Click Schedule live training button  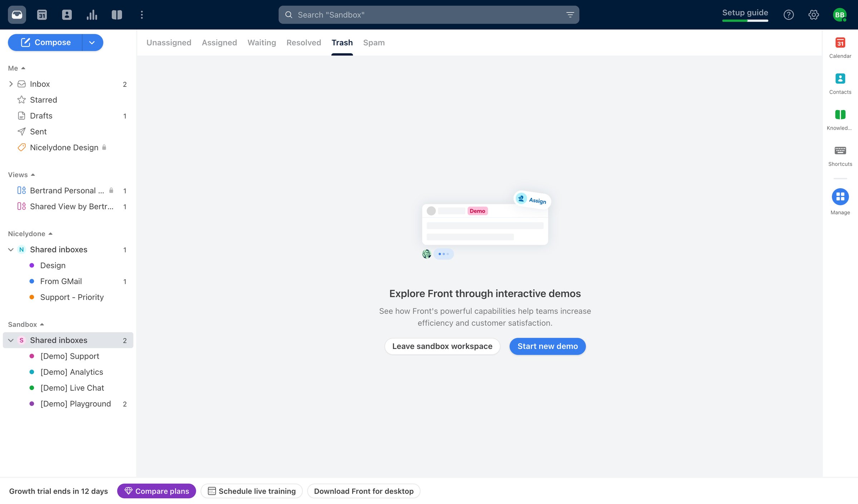tap(252, 491)
